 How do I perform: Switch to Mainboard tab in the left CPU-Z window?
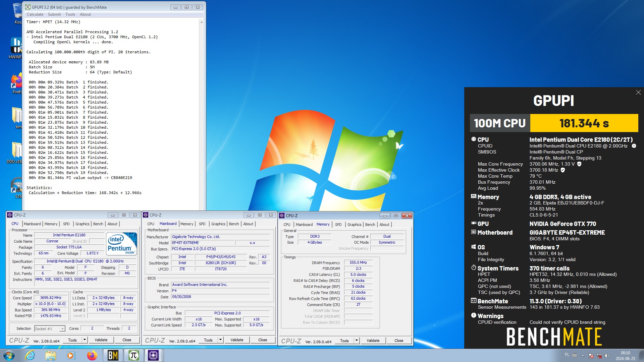(32, 224)
